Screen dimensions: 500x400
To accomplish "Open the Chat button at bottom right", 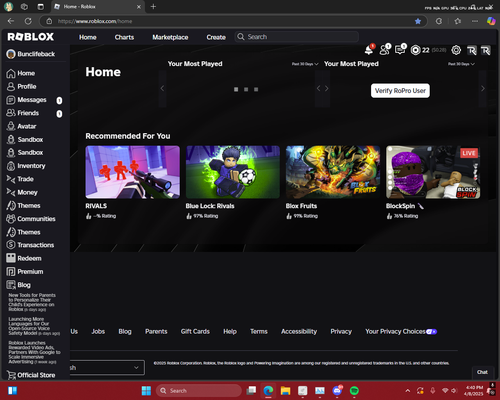I will click(x=482, y=372).
